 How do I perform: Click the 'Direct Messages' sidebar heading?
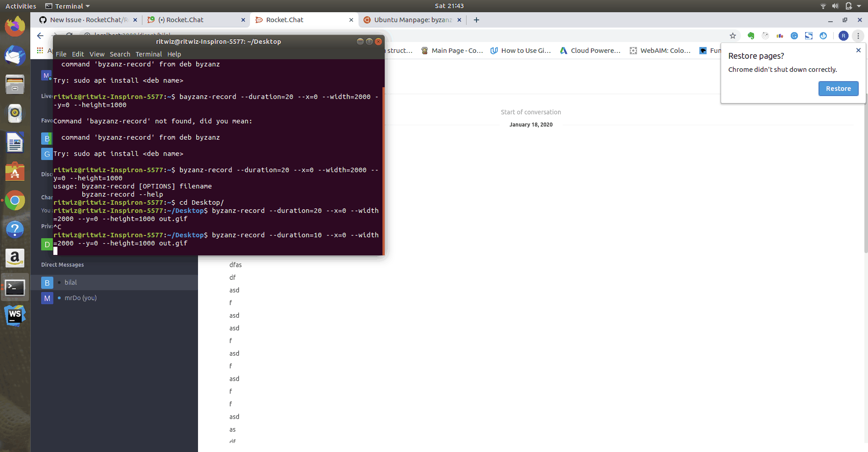click(x=62, y=265)
